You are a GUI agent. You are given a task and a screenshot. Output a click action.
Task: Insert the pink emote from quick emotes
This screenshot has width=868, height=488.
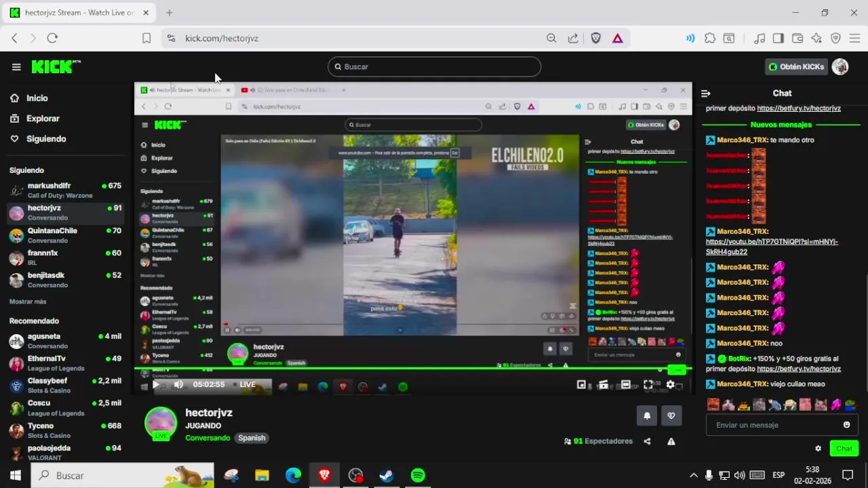click(x=836, y=405)
